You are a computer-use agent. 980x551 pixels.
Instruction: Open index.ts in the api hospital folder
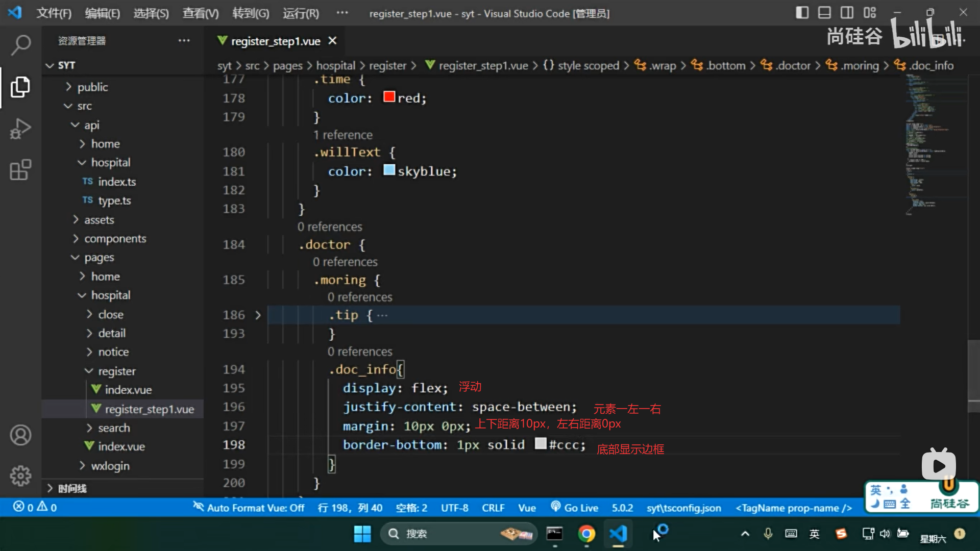click(117, 182)
